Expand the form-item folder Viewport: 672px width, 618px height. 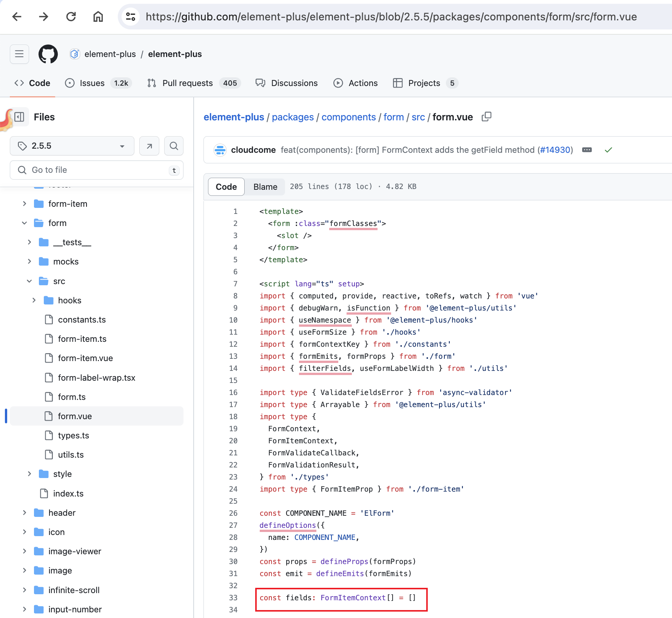click(25, 203)
